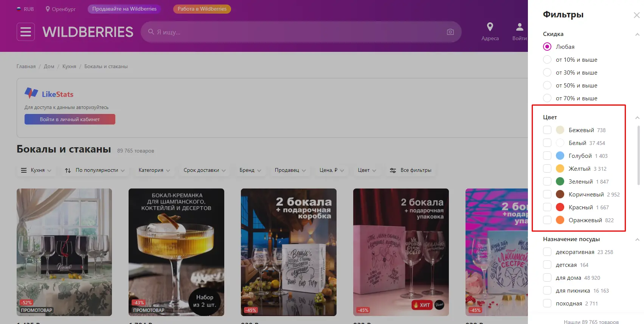The image size is (644, 324).
Task: Open По популярности sorting dropdown
Action: 95,170
